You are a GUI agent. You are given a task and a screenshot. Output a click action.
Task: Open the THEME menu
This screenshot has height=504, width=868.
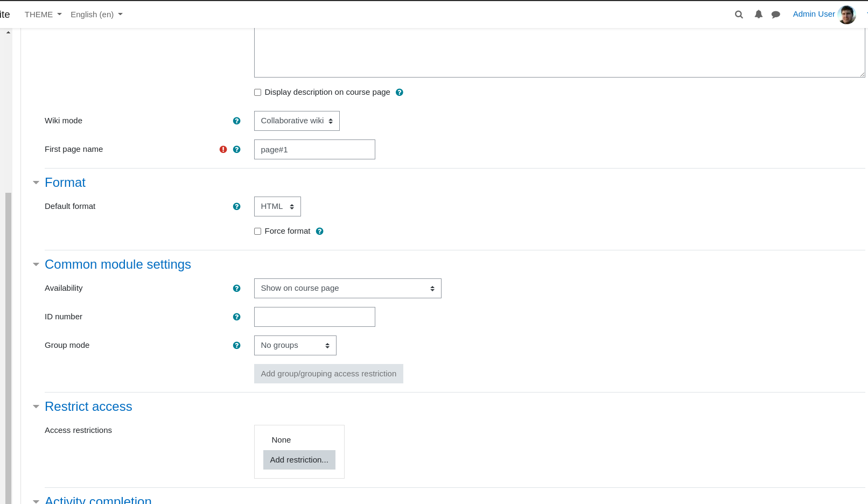[x=43, y=15]
